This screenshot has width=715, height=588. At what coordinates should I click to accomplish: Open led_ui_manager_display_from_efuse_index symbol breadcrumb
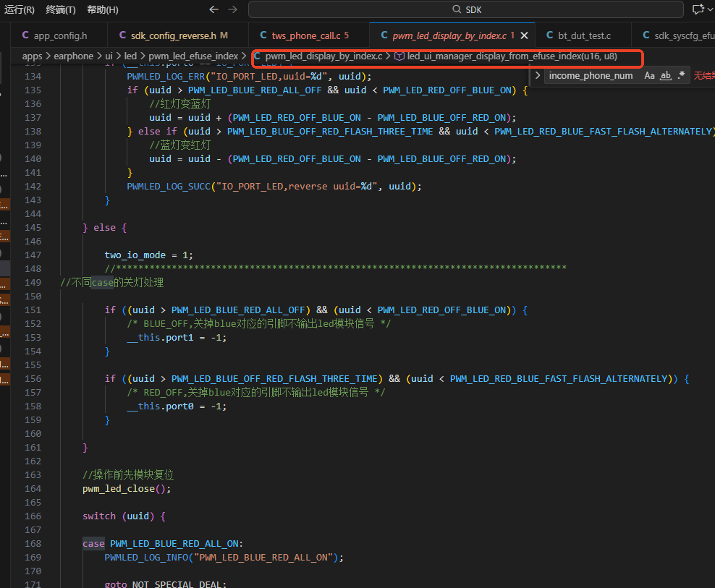click(x=506, y=56)
